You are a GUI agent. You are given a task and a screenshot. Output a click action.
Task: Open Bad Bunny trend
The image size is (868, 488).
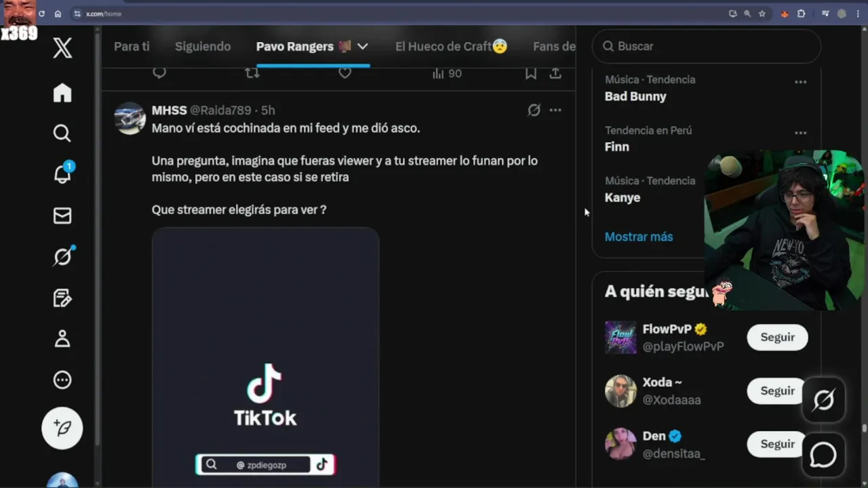tap(635, 96)
